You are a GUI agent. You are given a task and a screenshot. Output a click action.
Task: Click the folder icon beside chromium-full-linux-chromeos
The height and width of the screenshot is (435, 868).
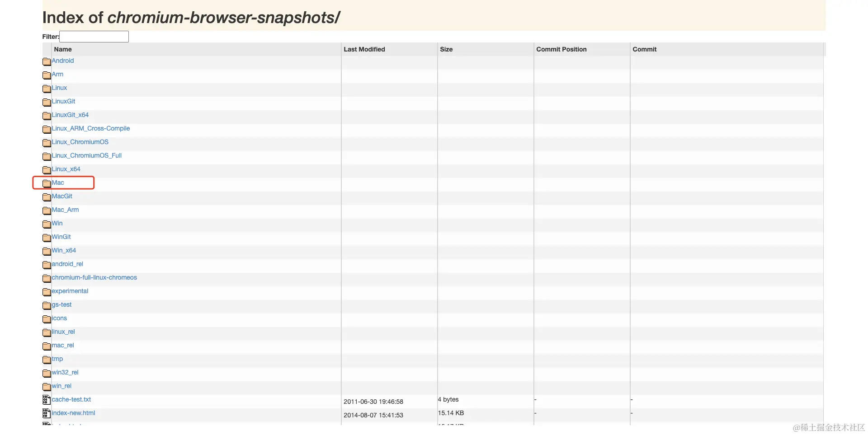pos(47,278)
